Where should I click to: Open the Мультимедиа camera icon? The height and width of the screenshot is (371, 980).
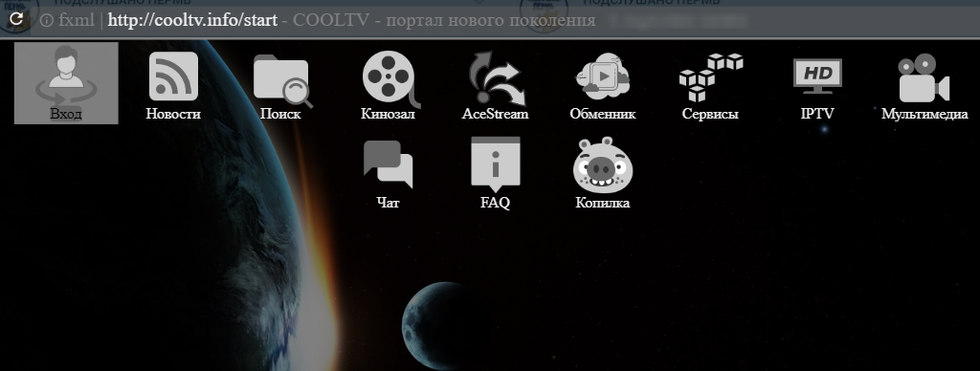point(924,78)
